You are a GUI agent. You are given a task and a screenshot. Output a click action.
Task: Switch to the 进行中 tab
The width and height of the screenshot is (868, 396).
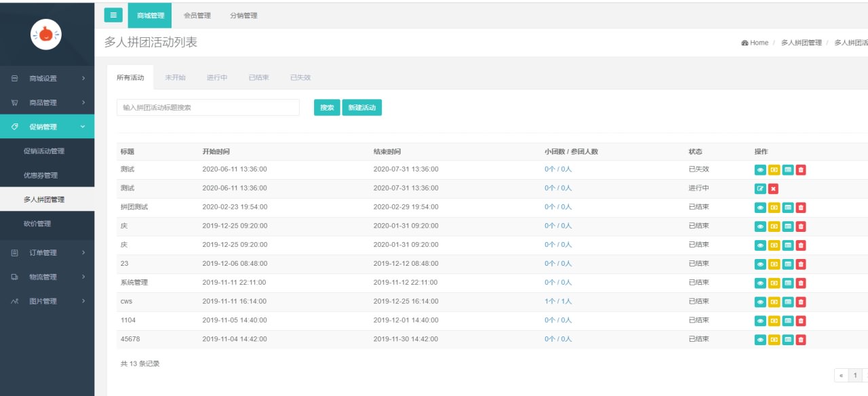(x=217, y=78)
